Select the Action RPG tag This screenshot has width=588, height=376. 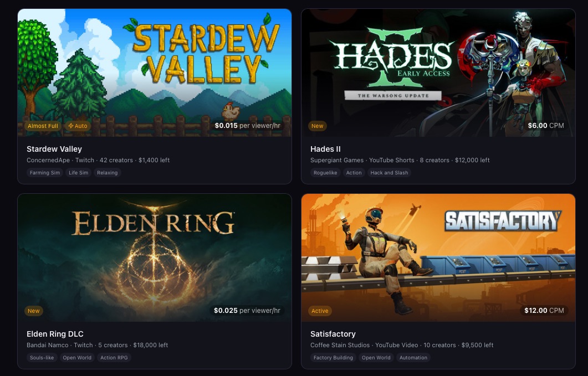tap(114, 358)
